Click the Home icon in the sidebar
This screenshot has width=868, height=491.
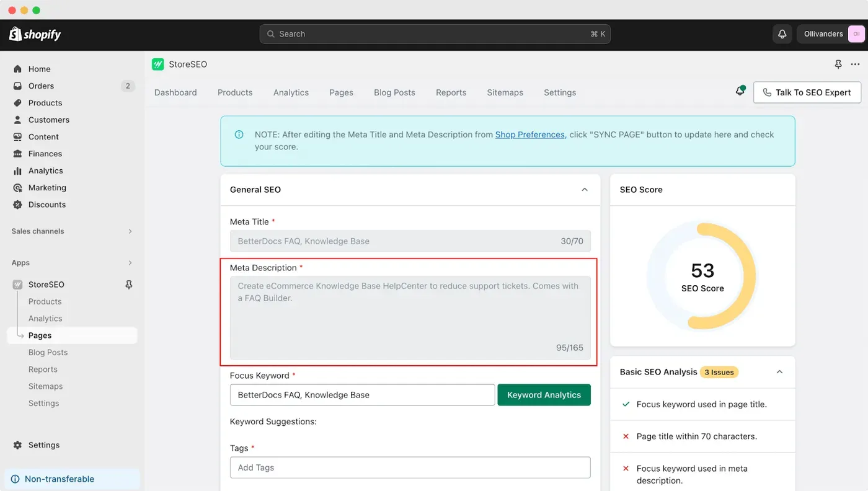tap(17, 69)
